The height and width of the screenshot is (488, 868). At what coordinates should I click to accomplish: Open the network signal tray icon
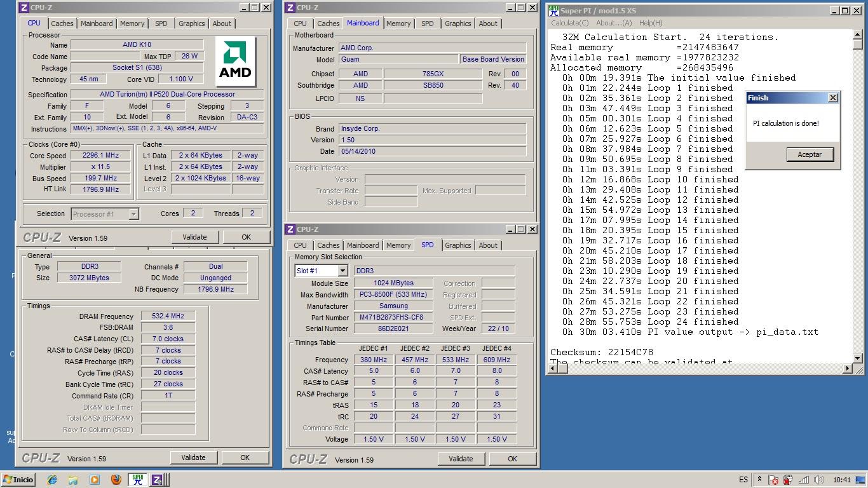click(804, 480)
